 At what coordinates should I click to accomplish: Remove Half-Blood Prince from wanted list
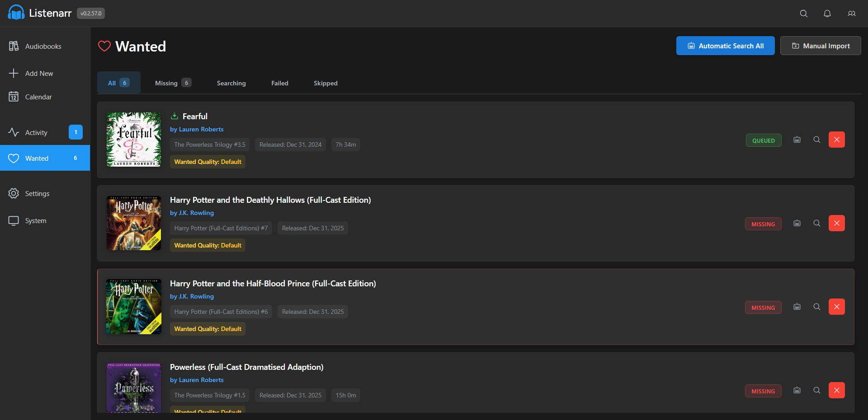coord(837,307)
